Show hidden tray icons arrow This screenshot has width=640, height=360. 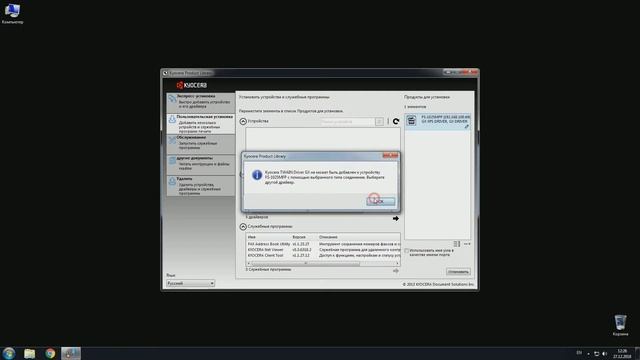pyautogui.click(x=588, y=354)
